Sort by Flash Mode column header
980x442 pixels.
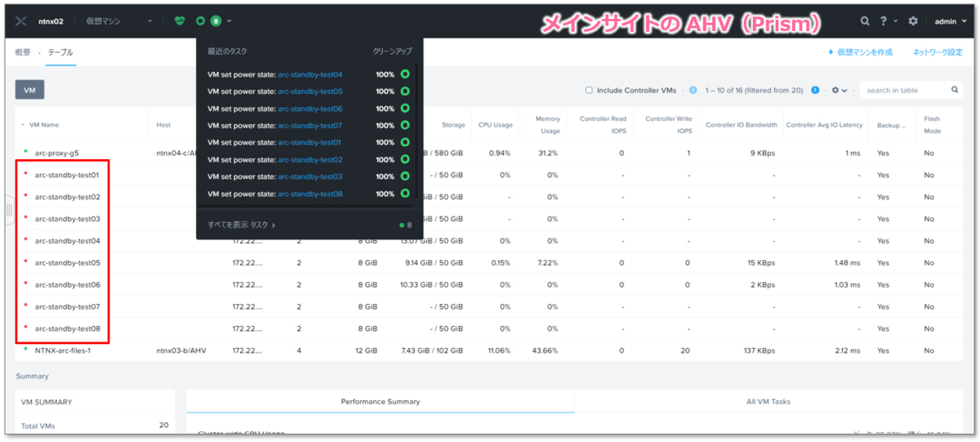[x=932, y=125]
